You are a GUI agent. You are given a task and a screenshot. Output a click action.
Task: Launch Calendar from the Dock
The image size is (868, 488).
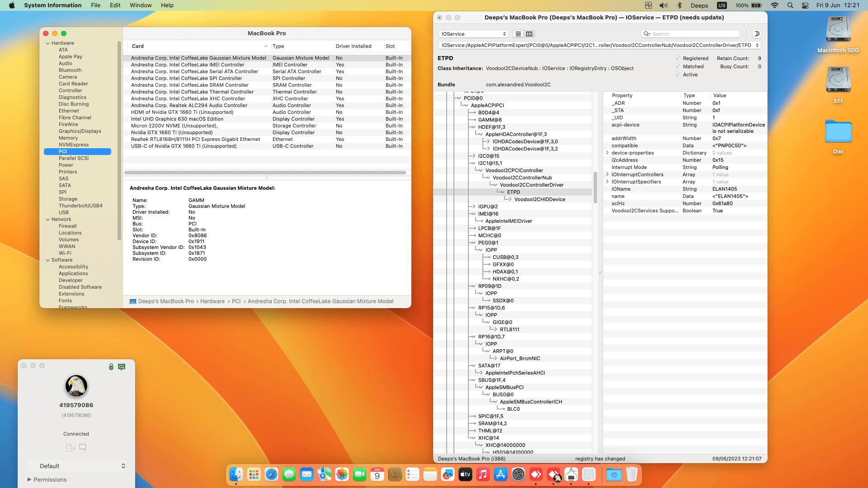[x=377, y=475]
